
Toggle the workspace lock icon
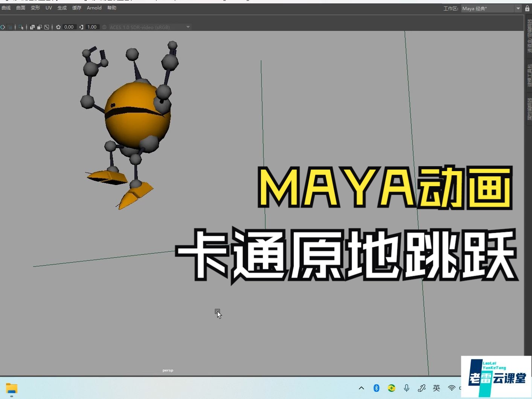527,8
